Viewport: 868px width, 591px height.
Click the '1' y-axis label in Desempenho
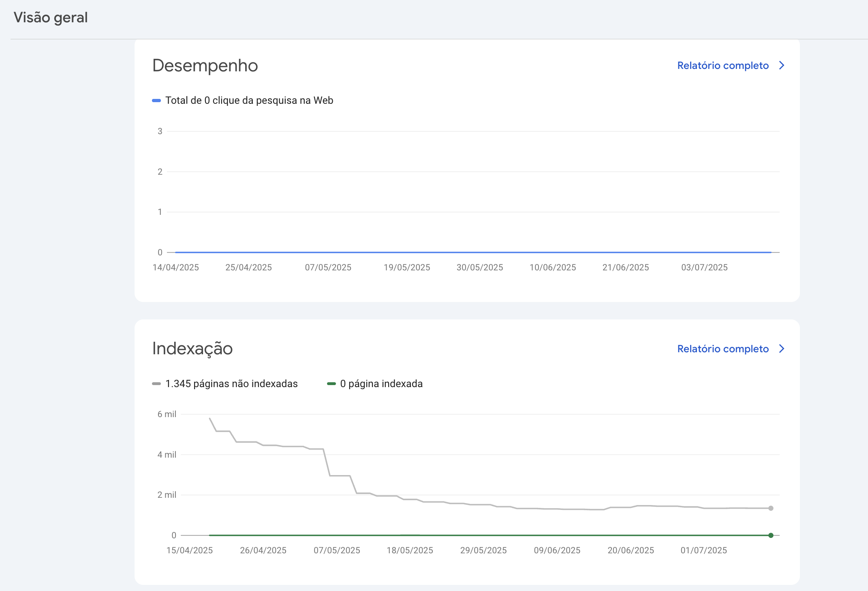coord(160,212)
